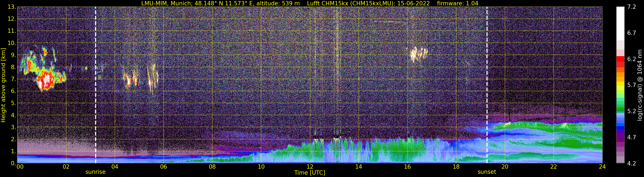The image size is (644, 177).
Task: Click the '8.' height axis tick label
Action: (13, 67)
